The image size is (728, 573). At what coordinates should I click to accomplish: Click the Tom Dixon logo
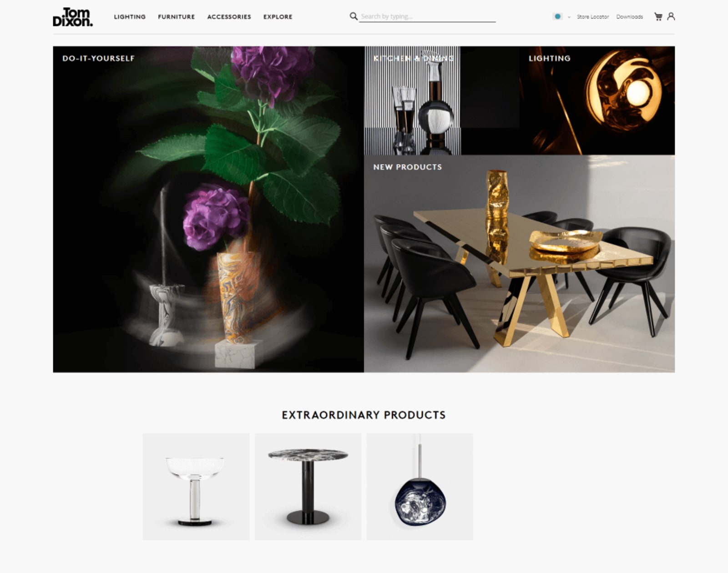point(73,17)
